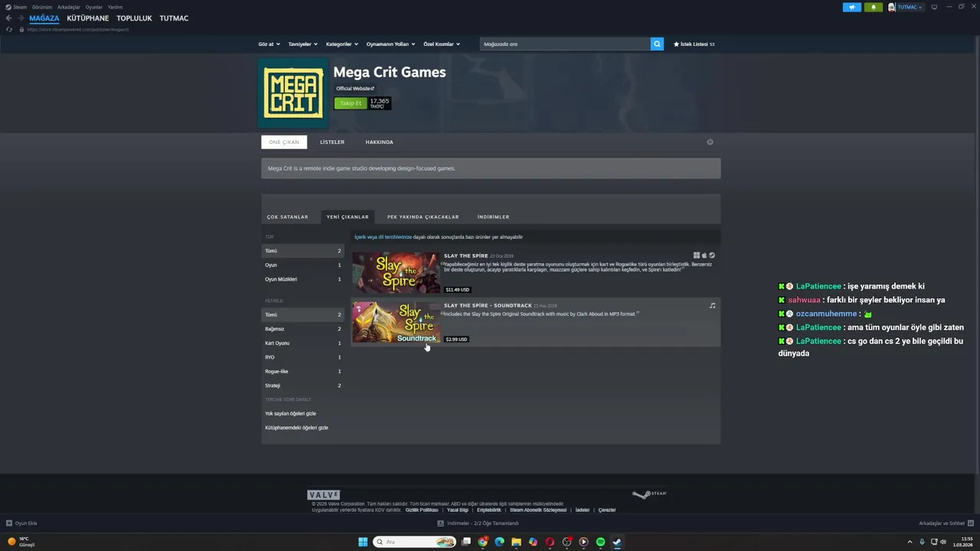Click the Mega Crit logo image
This screenshot has height=551, width=980.
[x=293, y=93]
